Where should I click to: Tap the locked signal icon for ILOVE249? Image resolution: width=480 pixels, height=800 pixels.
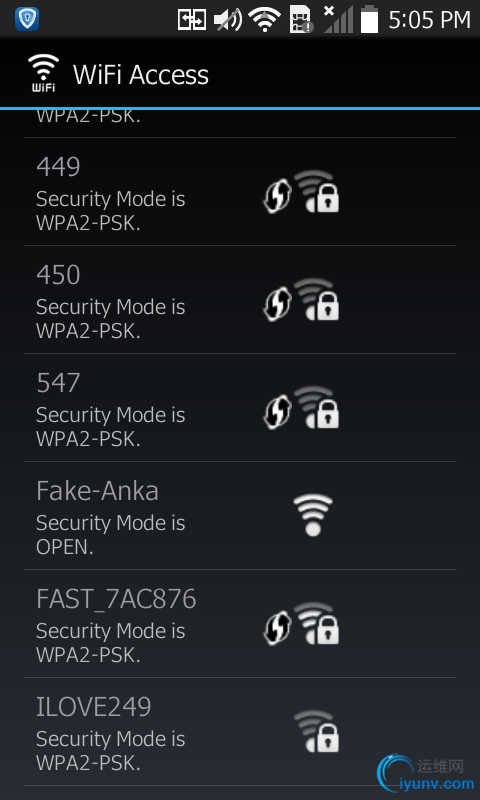pos(317,731)
